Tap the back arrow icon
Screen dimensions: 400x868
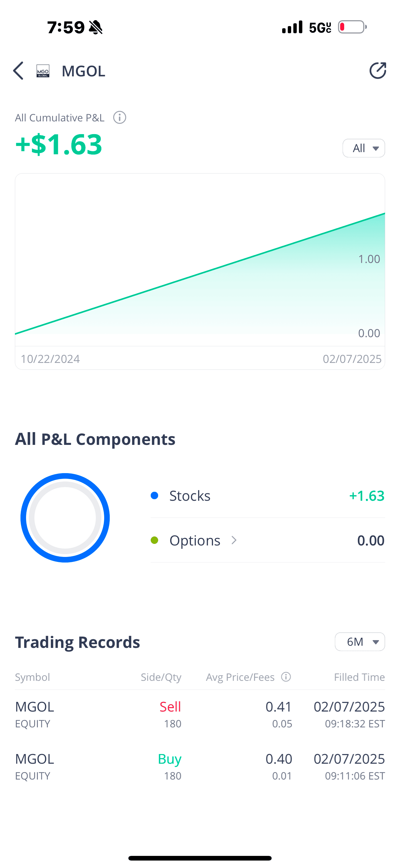coord(19,71)
